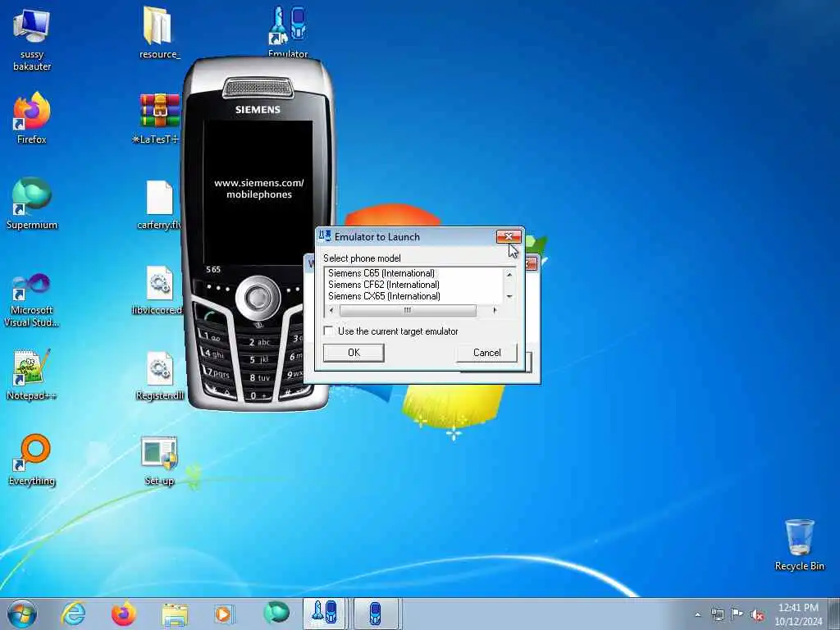Viewport: 840px width, 630px height.
Task: Open Firefox from the taskbar
Action: pos(124,614)
